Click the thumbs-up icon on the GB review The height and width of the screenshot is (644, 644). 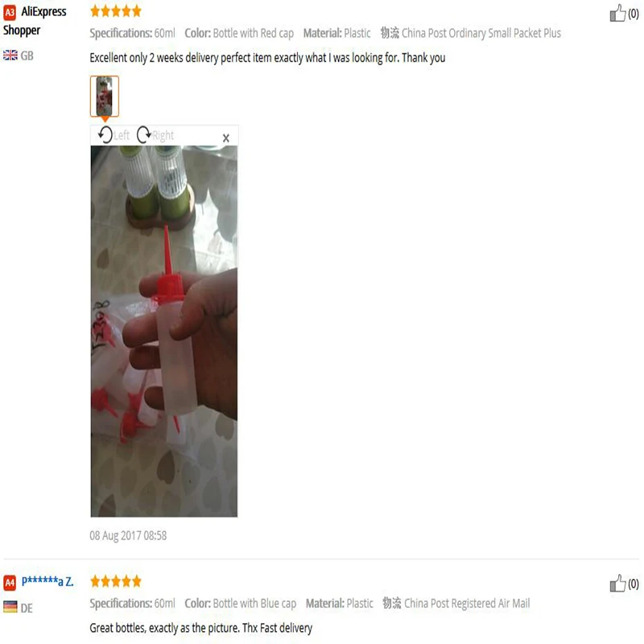click(x=617, y=13)
